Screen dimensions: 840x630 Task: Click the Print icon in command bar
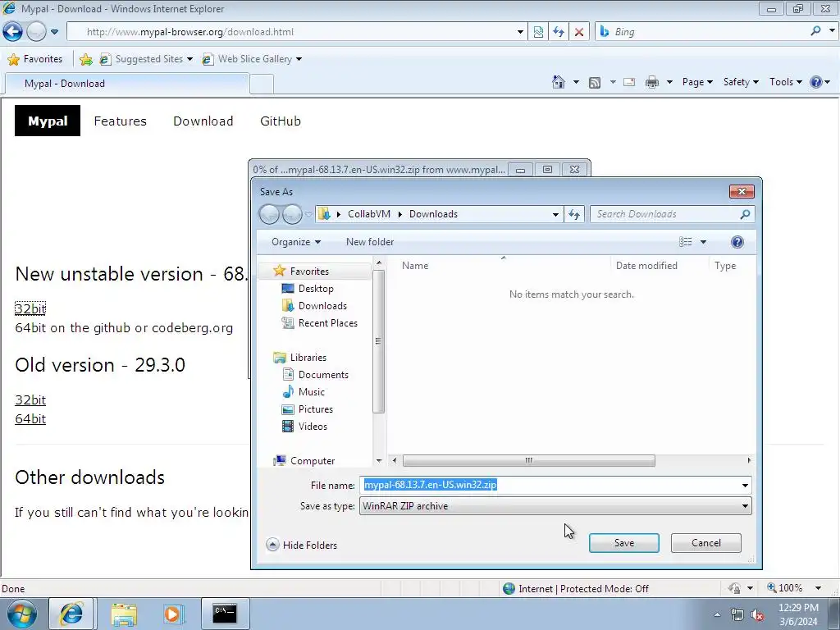point(652,82)
